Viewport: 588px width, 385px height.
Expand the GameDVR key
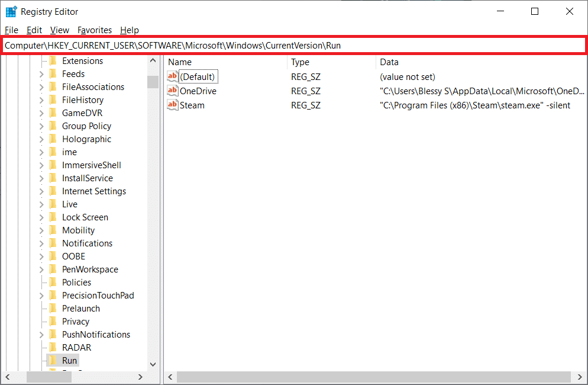(x=41, y=113)
